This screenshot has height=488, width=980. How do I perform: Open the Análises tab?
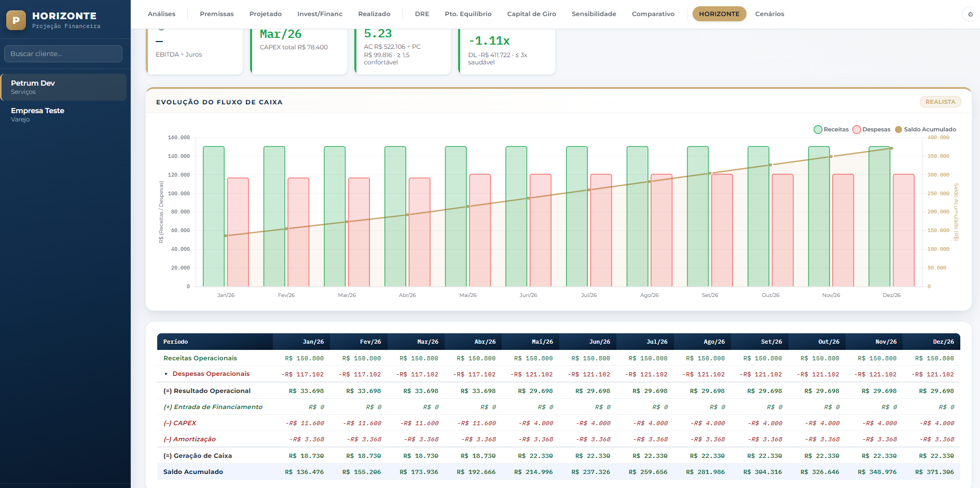click(161, 14)
